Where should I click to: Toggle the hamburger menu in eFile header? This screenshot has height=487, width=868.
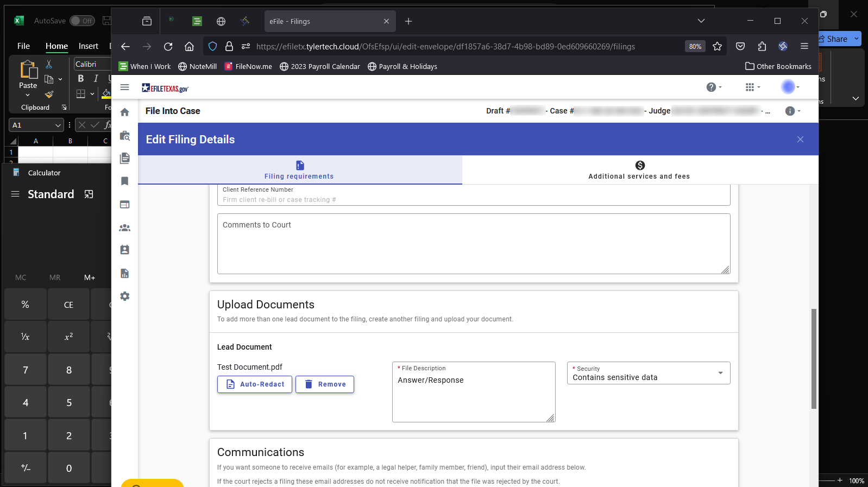click(124, 87)
